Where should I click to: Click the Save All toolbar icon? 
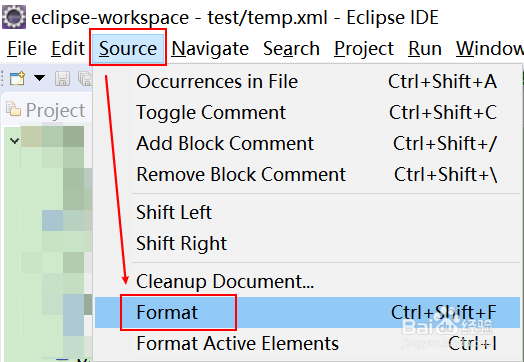click(x=85, y=78)
